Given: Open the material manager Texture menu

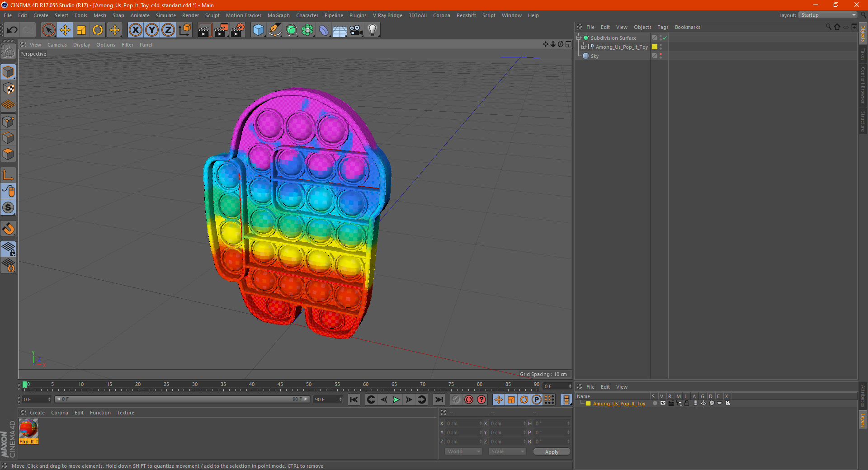Looking at the screenshot, I should (x=125, y=413).
